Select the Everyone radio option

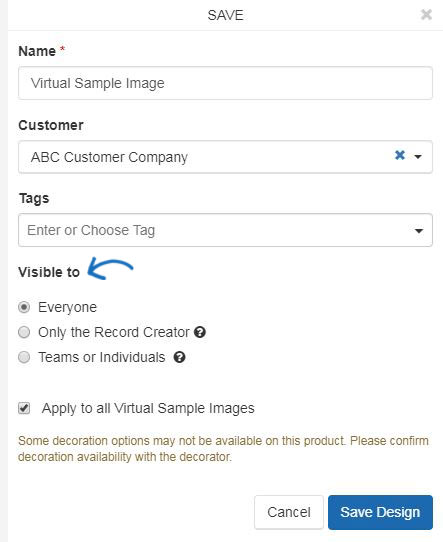click(x=24, y=307)
